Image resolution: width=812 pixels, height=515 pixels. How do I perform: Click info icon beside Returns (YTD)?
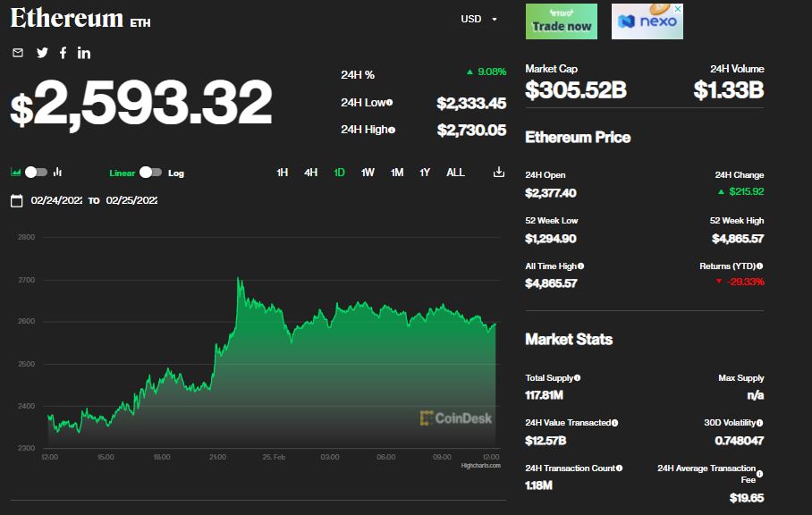pyautogui.click(x=760, y=266)
